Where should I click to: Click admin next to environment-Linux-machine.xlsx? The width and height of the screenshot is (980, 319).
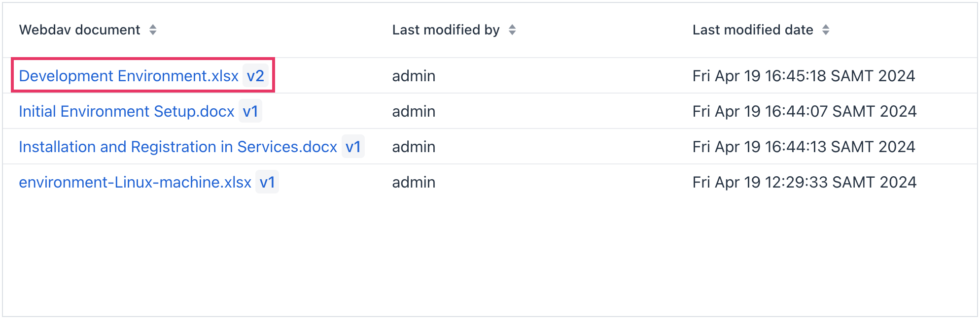(413, 182)
